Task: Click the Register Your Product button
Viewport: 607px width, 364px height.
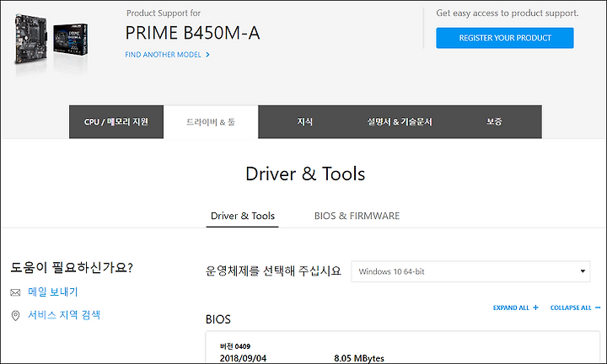Action: click(x=505, y=38)
